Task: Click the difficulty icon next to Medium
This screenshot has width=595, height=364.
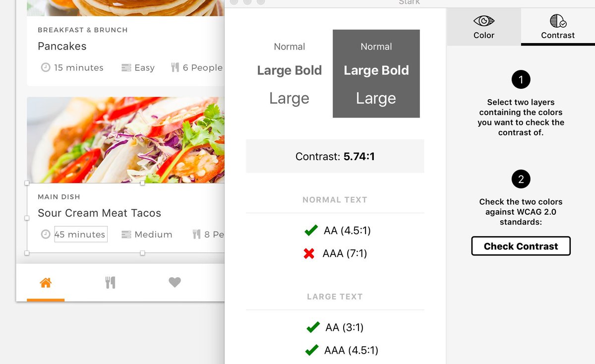Action: tap(126, 235)
